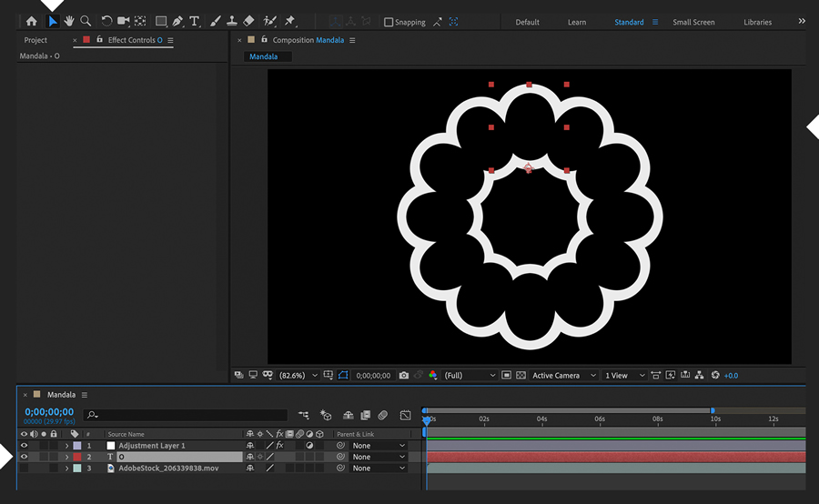Image resolution: width=819 pixels, height=504 pixels.
Task: Click the Take Snapshot camera icon
Action: pos(404,375)
